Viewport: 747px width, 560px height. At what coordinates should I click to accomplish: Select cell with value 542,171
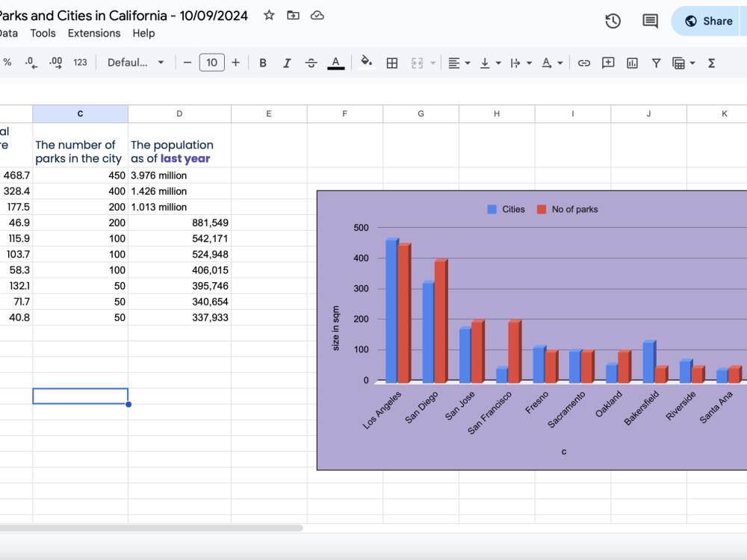(179, 238)
